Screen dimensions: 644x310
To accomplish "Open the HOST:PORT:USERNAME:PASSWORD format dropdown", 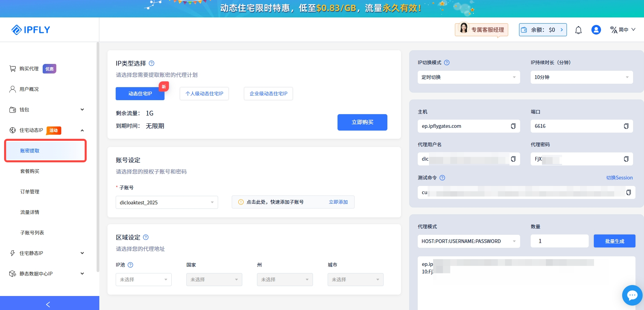I will click(469, 241).
